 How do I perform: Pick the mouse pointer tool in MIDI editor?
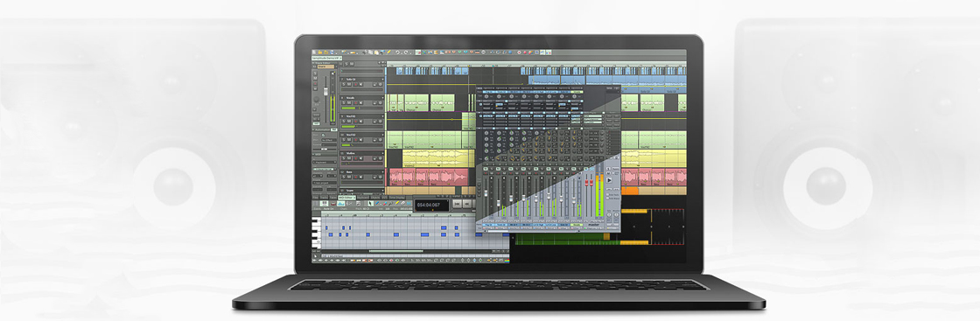point(371,203)
